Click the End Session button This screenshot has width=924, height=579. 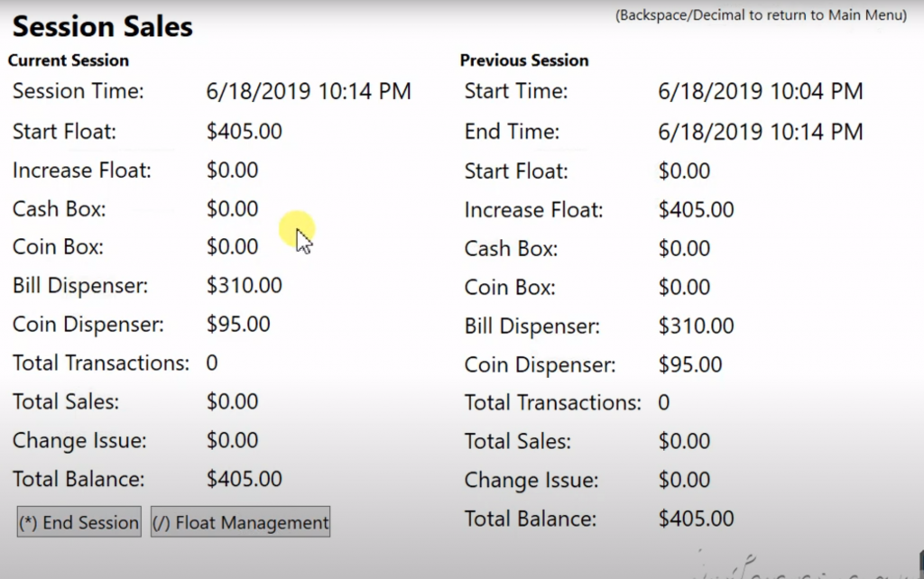tap(79, 522)
